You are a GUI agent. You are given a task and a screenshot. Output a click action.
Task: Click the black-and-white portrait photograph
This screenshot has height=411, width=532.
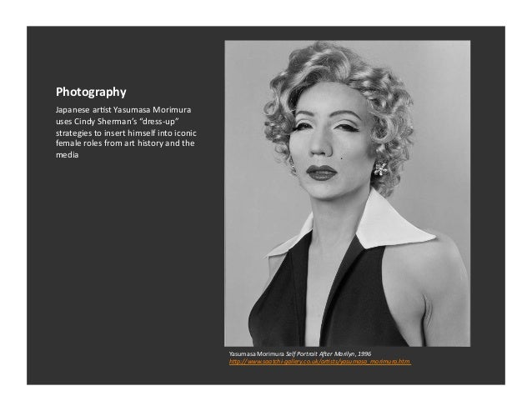click(x=348, y=193)
